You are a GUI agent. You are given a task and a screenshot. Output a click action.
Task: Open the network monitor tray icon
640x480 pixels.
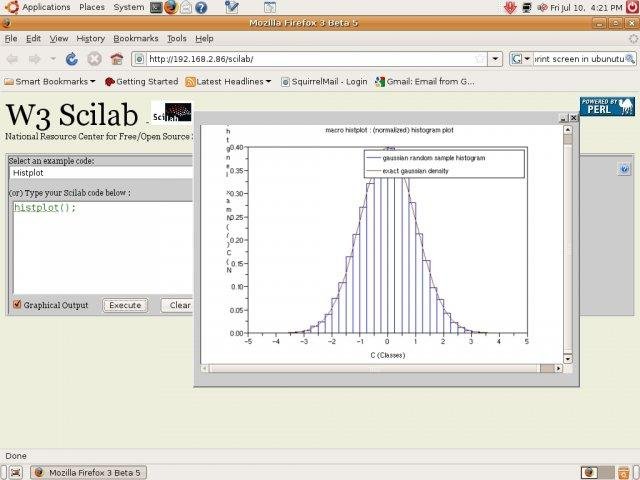(x=527, y=7)
